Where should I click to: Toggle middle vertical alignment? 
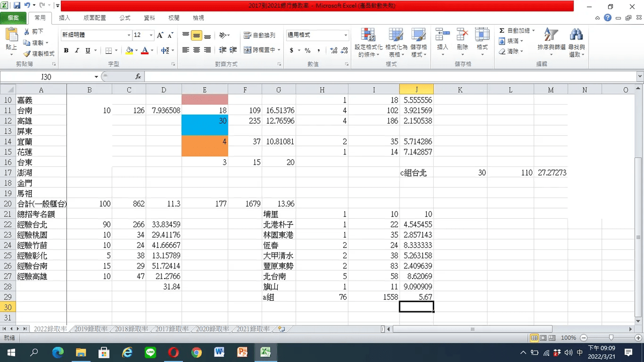click(x=196, y=35)
